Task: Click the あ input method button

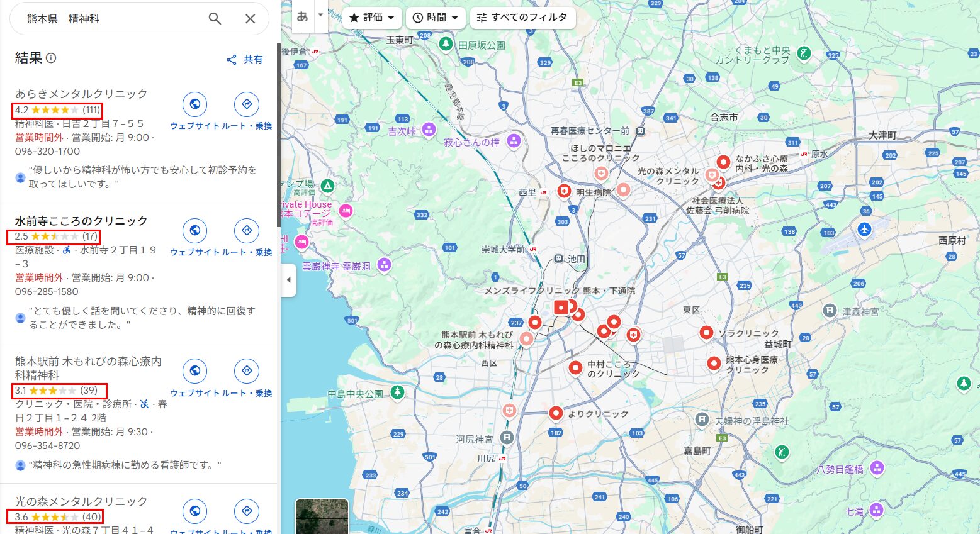Action: [303, 16]
